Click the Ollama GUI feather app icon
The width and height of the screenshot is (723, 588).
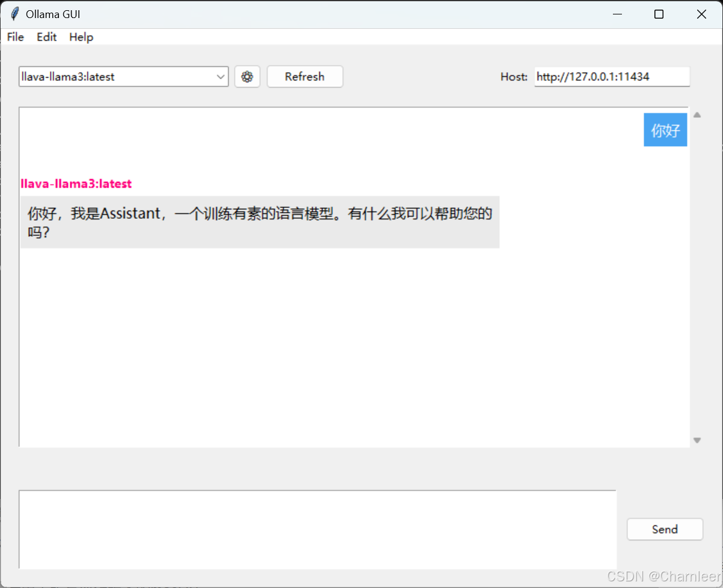pos(14,14)
